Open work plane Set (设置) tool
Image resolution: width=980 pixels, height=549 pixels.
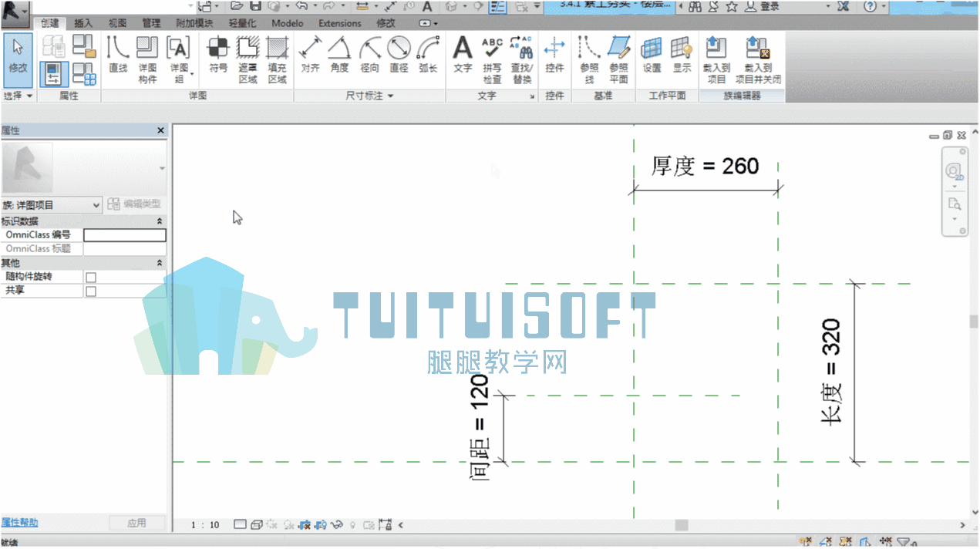point(652,55)
